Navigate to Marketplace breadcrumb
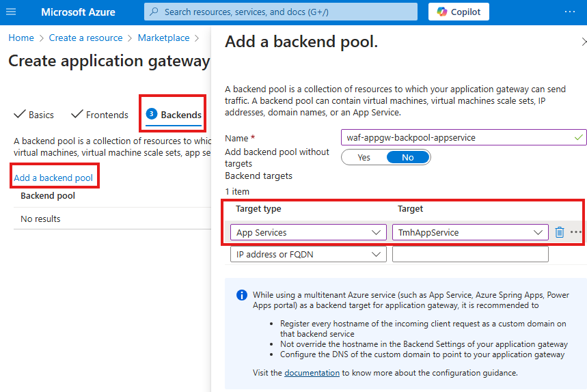Viewport: 587px width, 392px height. tap(163, 38)
